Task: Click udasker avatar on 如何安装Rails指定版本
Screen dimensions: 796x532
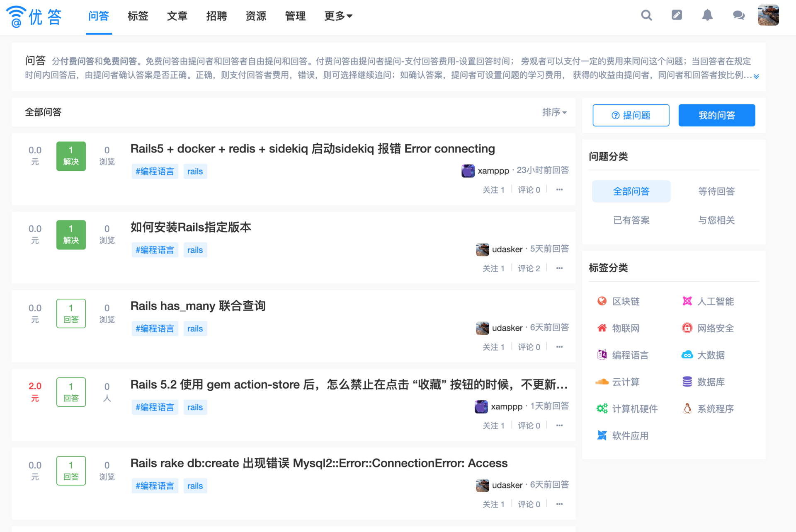Action: pyautogui.click(x=483, y=249)
